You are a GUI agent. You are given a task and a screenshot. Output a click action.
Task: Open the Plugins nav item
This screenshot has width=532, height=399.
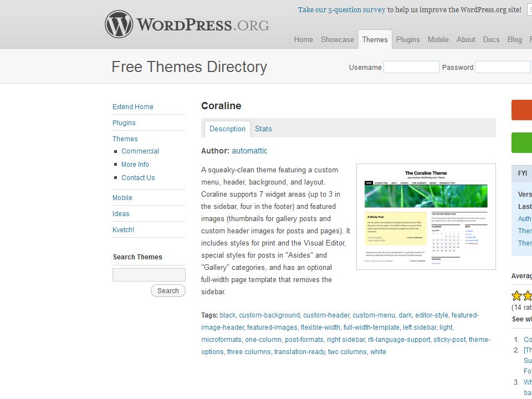(x=408, y=39)
